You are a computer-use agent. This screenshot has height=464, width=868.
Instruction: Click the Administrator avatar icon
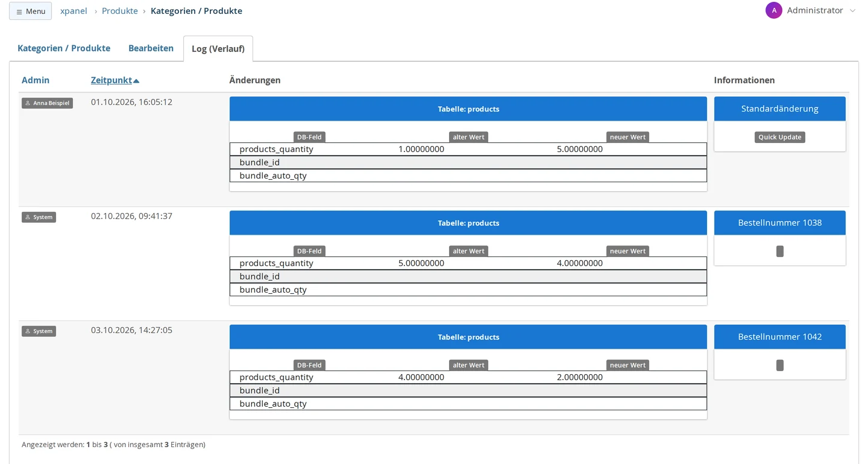point(774,10)
